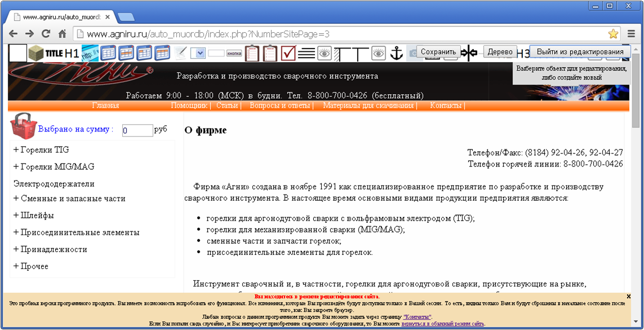Expand Сменные и запасные части
This screenshot has height=330, width=644.
click(69, 199)
